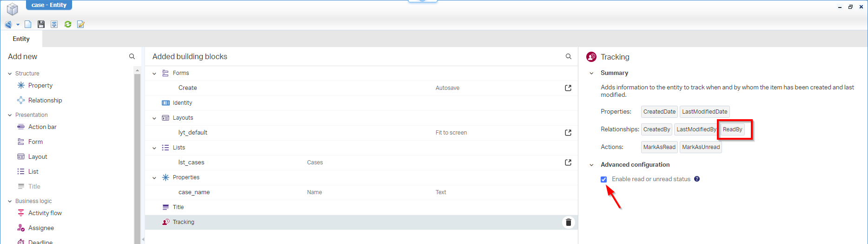
Task: Add a Relationship building block
Action: pos(45,100)
